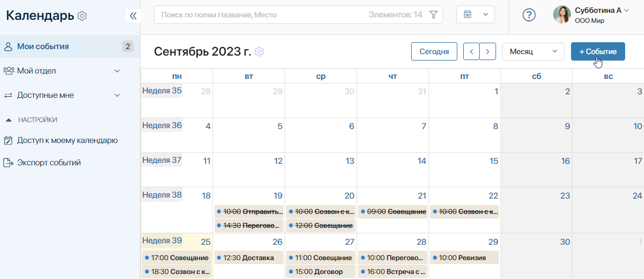Screen dimensions: 644x279
Task: Click the Сегодня button
Action: click(x=434, y=52)
